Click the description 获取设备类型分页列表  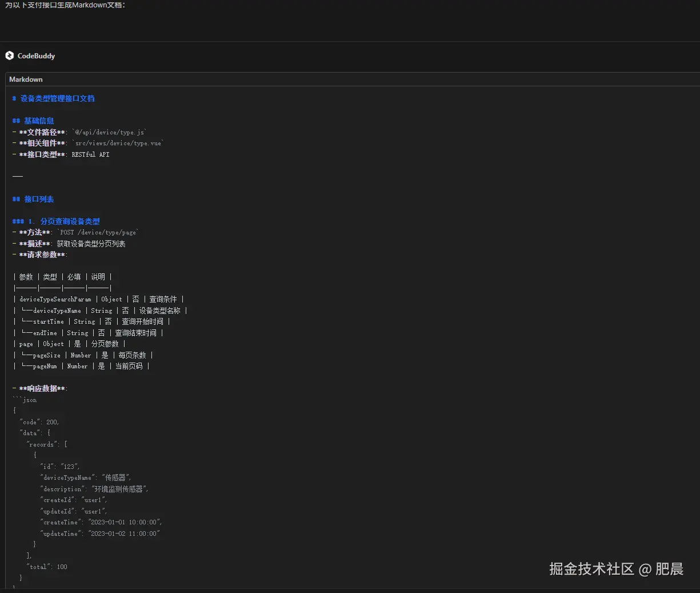(x=69, y=244)
